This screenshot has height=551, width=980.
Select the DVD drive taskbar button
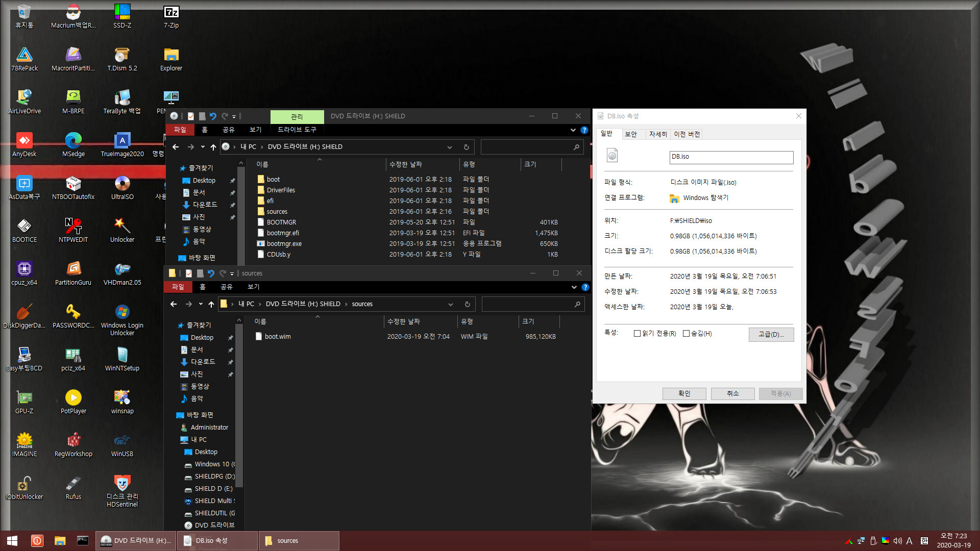point(136,541)
